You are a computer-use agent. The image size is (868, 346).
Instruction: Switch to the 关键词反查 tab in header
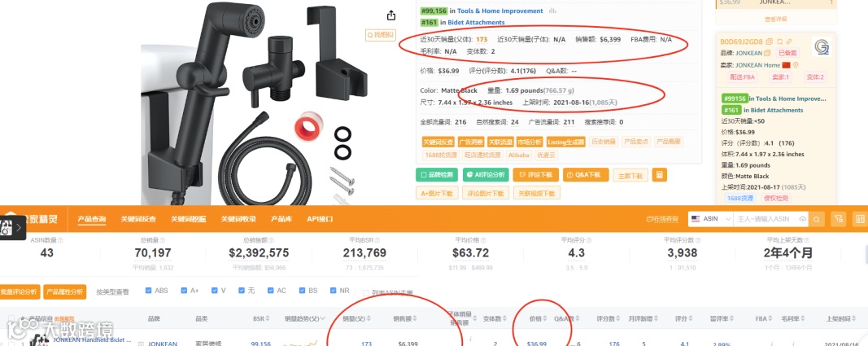138,219
